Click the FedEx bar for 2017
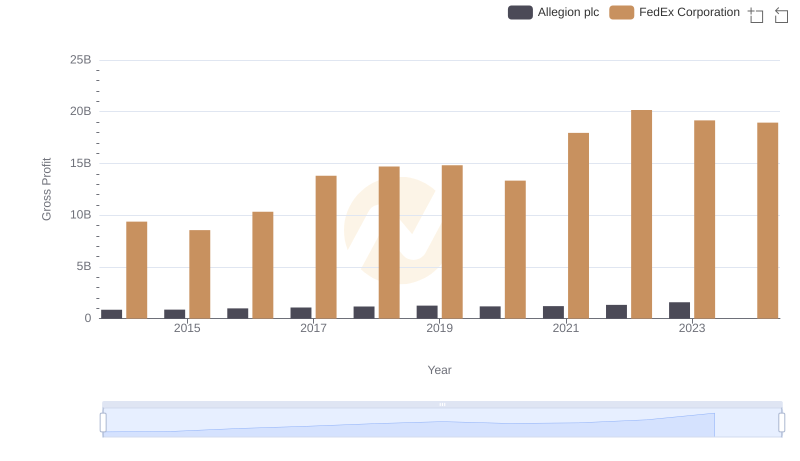This screenshot has height=461, width=800. click(x=326, y=247)
